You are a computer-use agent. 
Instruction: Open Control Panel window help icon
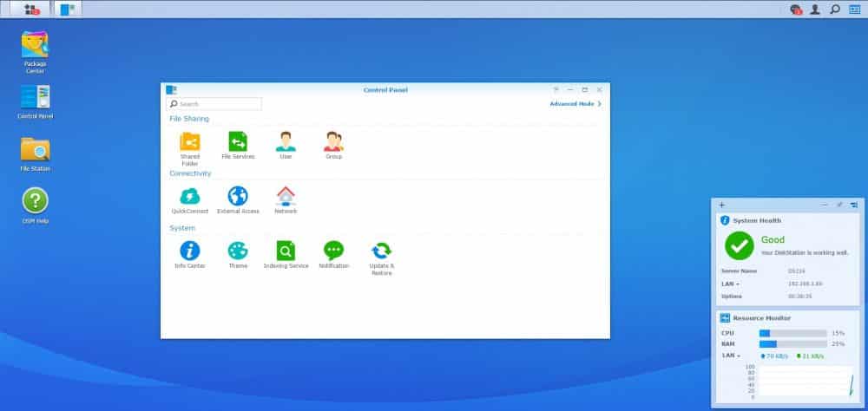(x=556, y=89)
